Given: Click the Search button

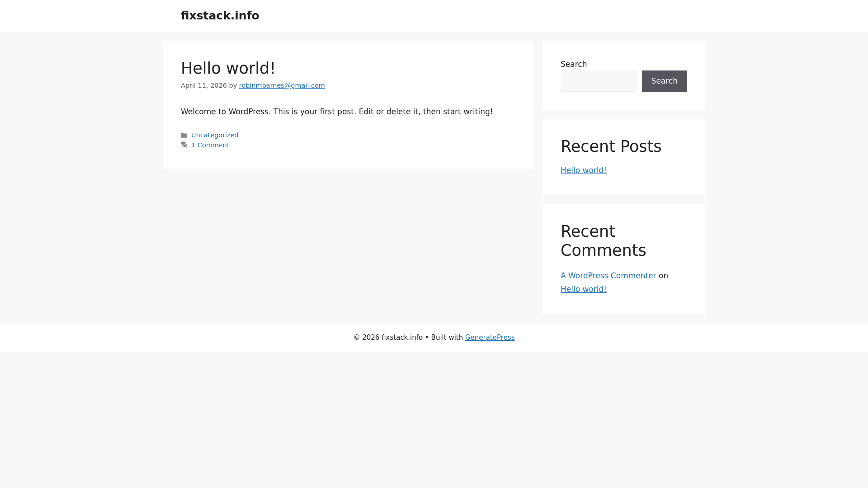Looking at the screenshot, I should tap(664, 81).
